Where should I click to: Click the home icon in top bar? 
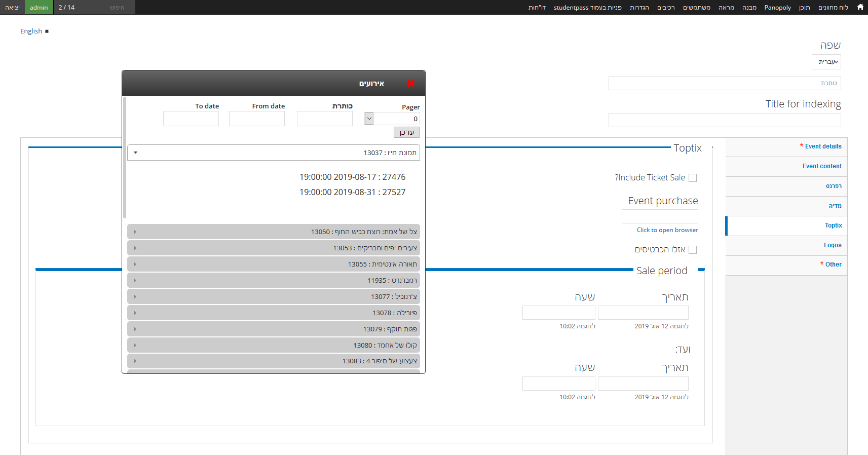(x=860, y=7)
